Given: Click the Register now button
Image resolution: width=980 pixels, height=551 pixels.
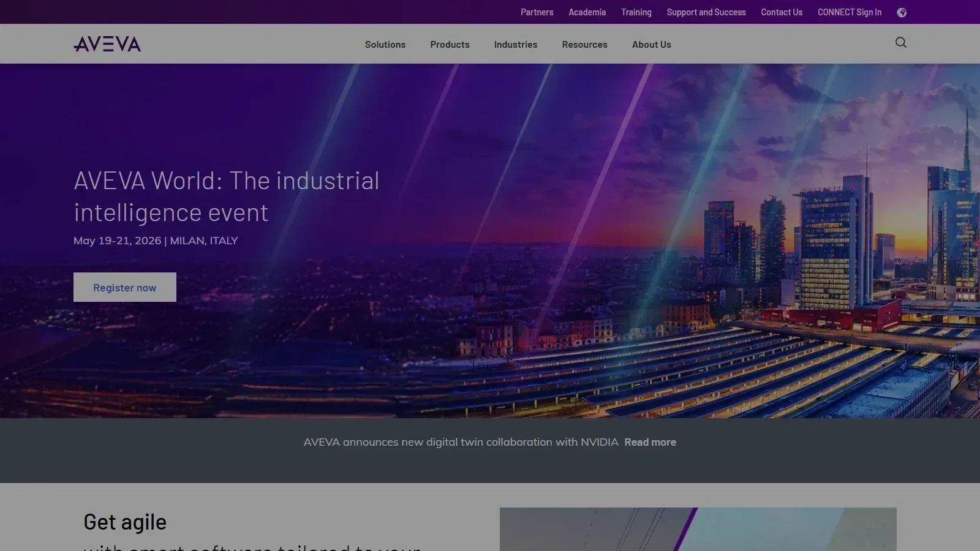Looking at the screenshot, I should point(125,287).
